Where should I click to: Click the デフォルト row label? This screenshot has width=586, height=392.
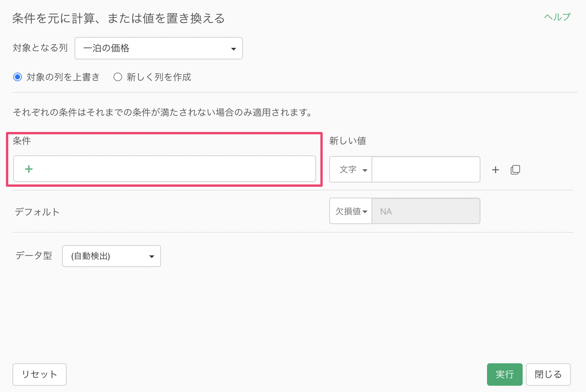[x=37, y=212]
